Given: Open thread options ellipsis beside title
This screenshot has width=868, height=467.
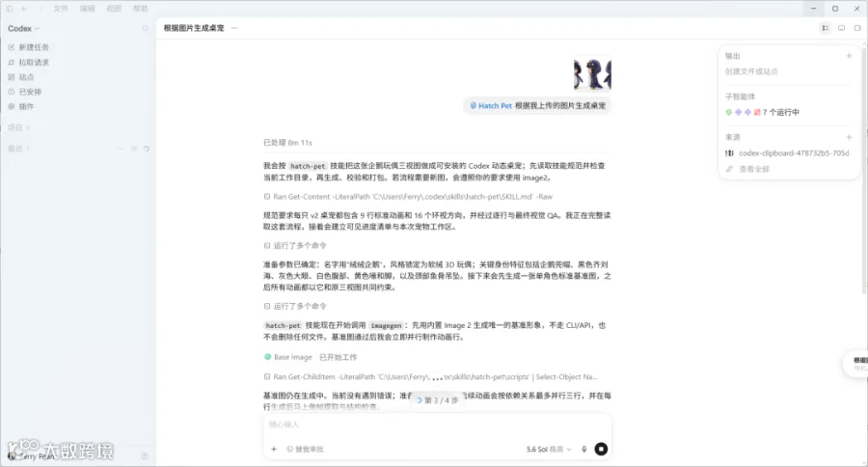Looking at the screenshot, I should pos(234,28).
